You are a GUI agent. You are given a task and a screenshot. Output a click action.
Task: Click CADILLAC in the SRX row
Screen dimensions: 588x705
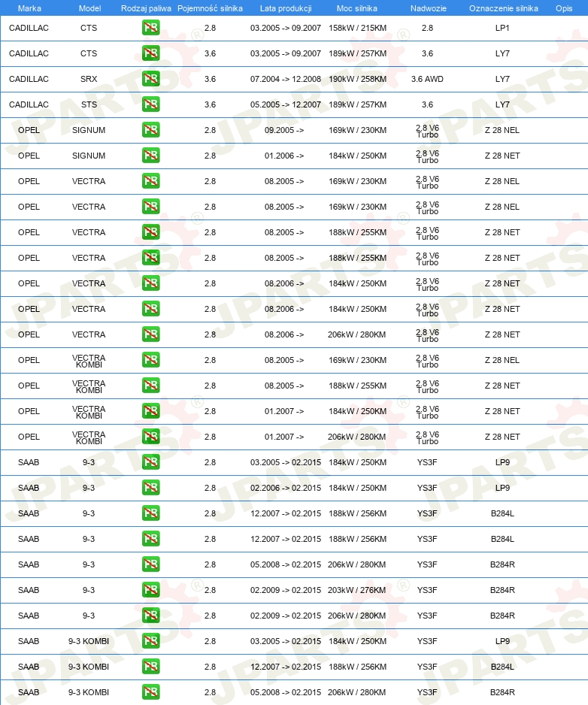(29, 79)
